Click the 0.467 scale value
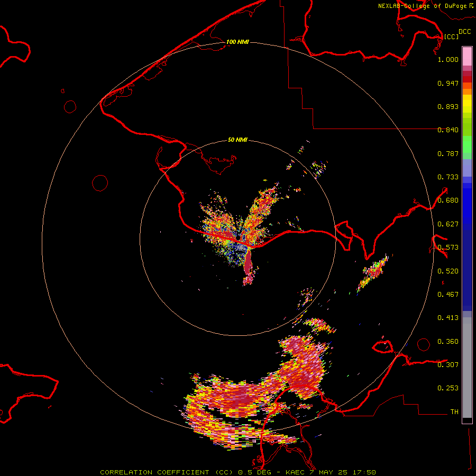This screenshot has width=476, height=476. coord(448,295)
